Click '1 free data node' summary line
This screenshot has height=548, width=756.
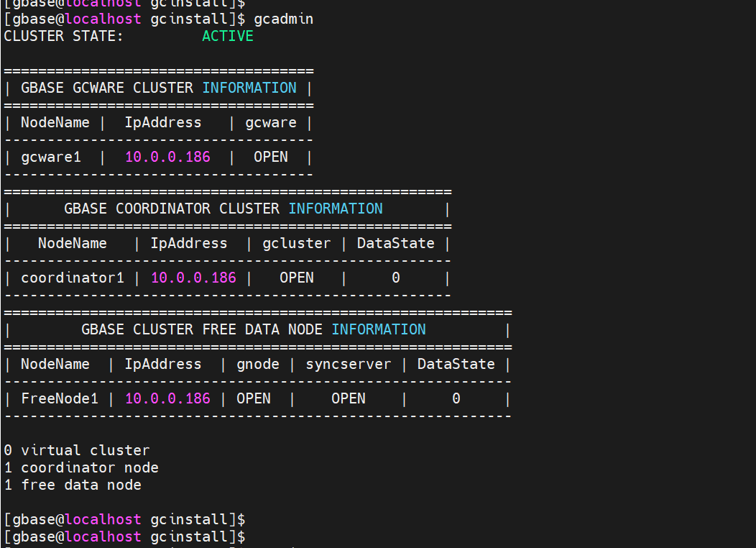click(73, 485)
